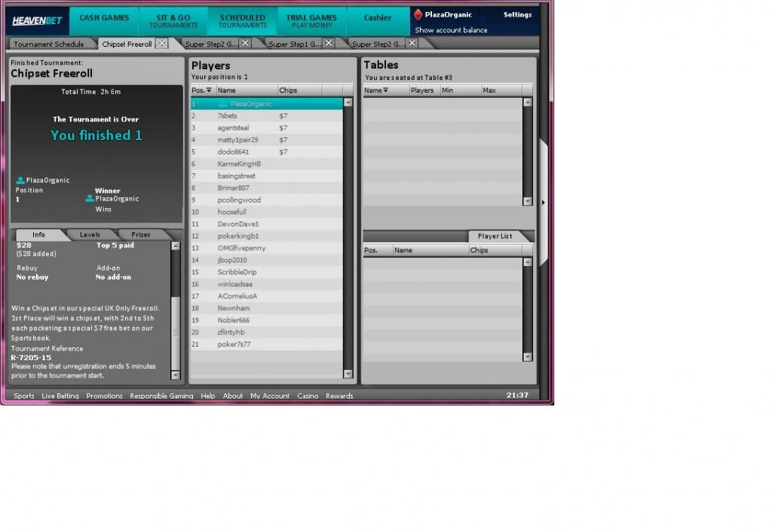Open Settings in the top bar
The image size is (772, 532).
[x=517, y=14]
